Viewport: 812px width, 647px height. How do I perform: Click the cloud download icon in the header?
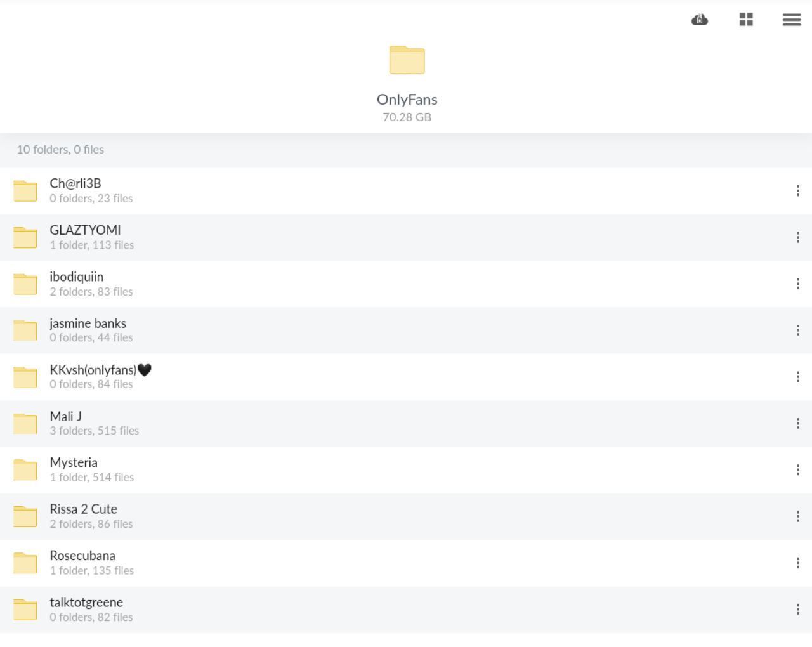point(700,20)
